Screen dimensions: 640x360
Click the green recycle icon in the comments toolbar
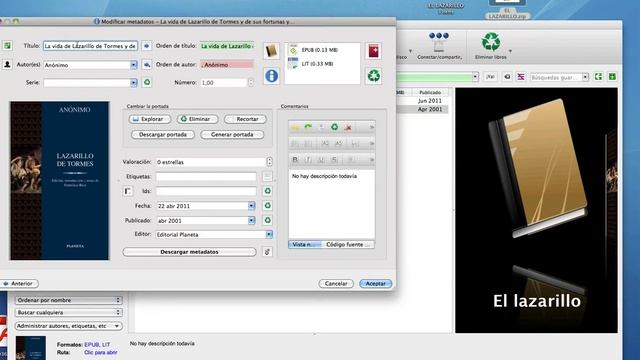click(x=334, y=127)
